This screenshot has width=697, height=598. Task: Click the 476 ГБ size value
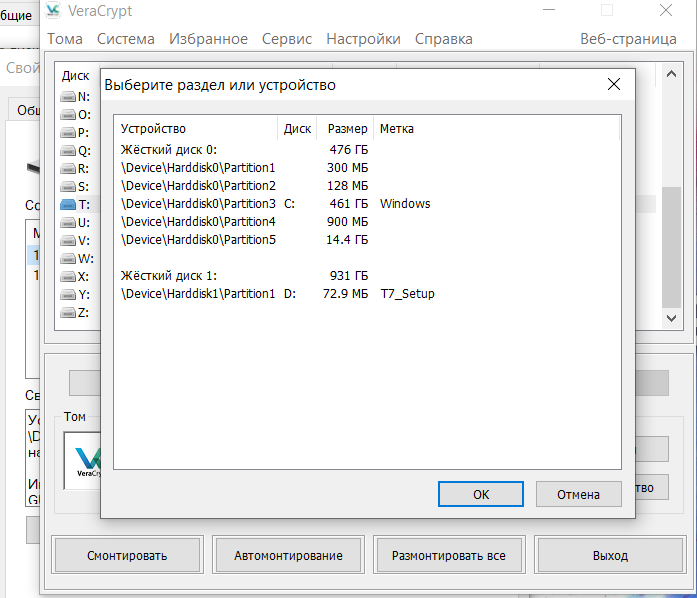(349, 150)
